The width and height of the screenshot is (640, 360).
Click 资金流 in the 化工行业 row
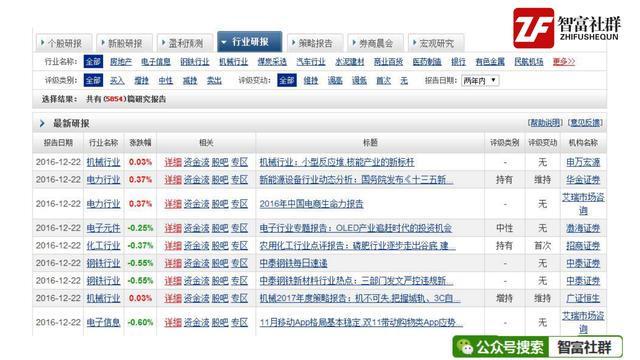[x=196, y=246]
